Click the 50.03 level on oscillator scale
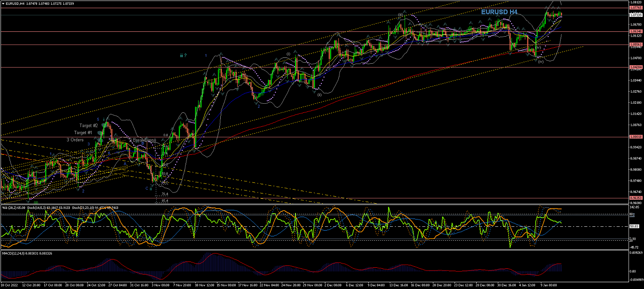The height and width of the screenshot is (289, 644). [634, 226]
